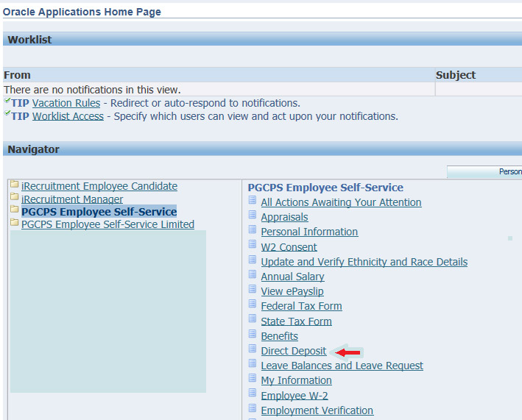Click the document icon beside Employee W-2
This screenshot has height=420, width=522.
point(253,395)
